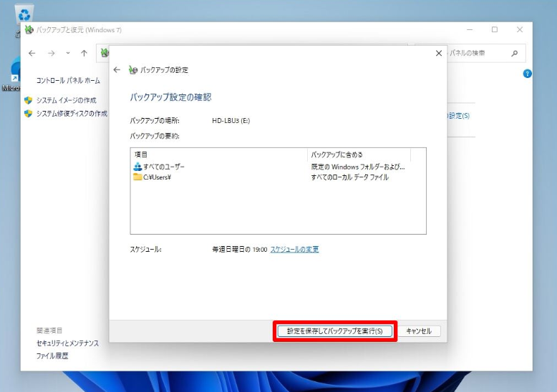This screenshot has width=557, height=392.
Task: Open システム イメージの作成 link
Action: pyautogui.click(x=67, y=100)
